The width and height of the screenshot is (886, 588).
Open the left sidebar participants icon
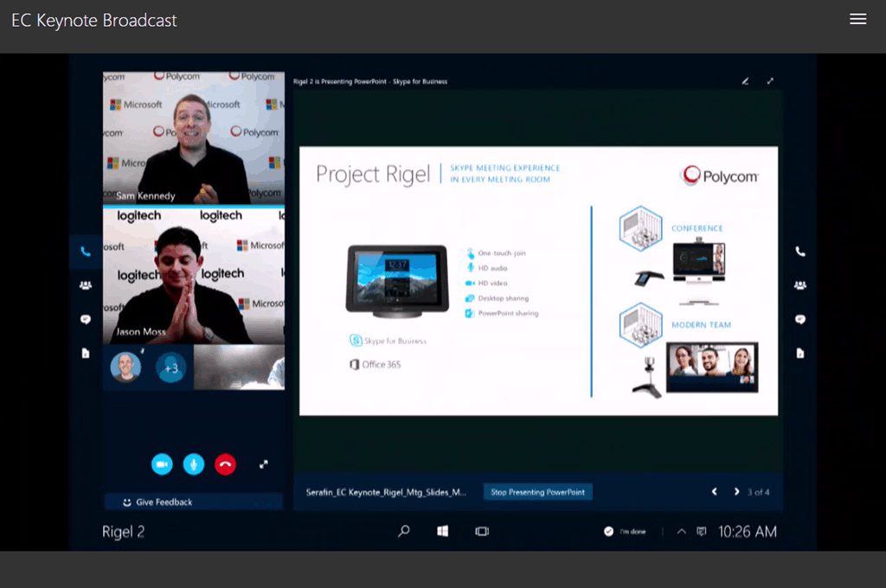(85, 285)
